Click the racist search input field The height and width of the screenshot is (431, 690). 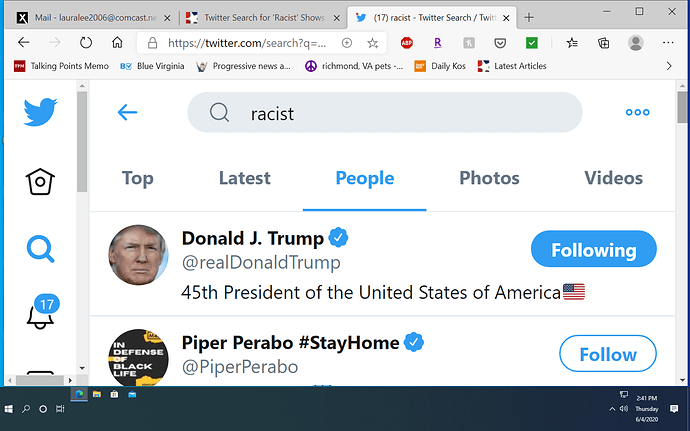(x=385, y=112)
